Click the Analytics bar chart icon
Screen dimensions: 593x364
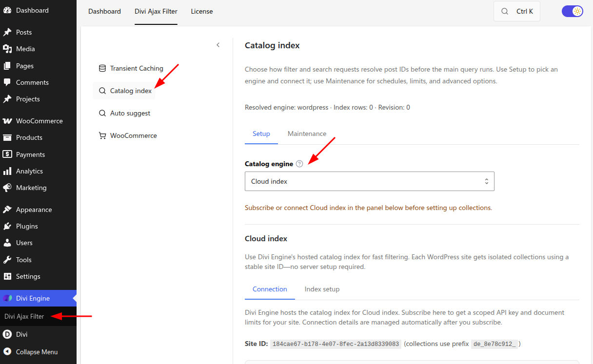[7, 171]
